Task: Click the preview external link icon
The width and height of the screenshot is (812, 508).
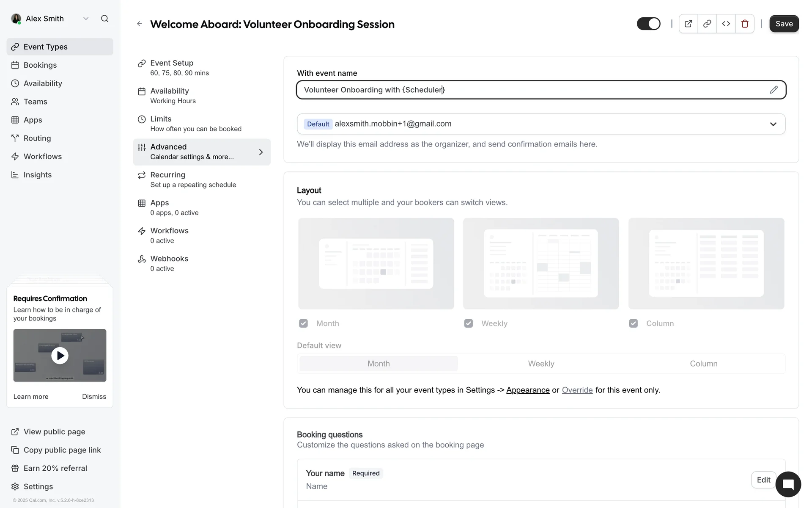Action: 688,24
